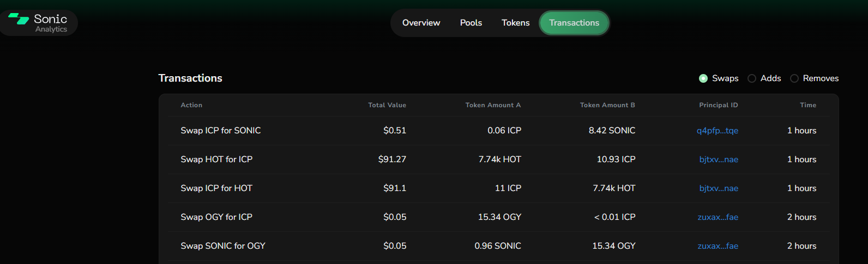This screenshot has height=264, width=868.
Task: Click the Total Value column header
Action: coord(387,105)
